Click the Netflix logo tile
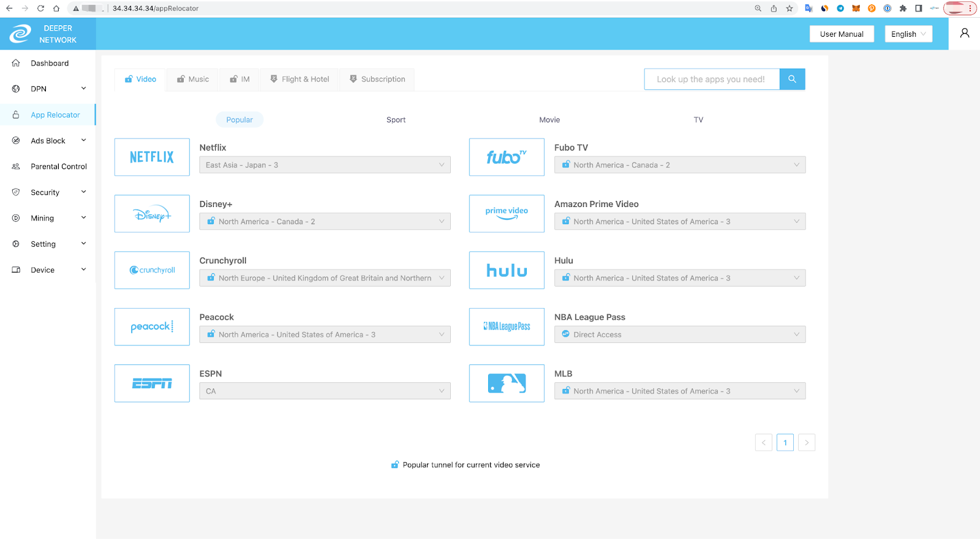 152,157
